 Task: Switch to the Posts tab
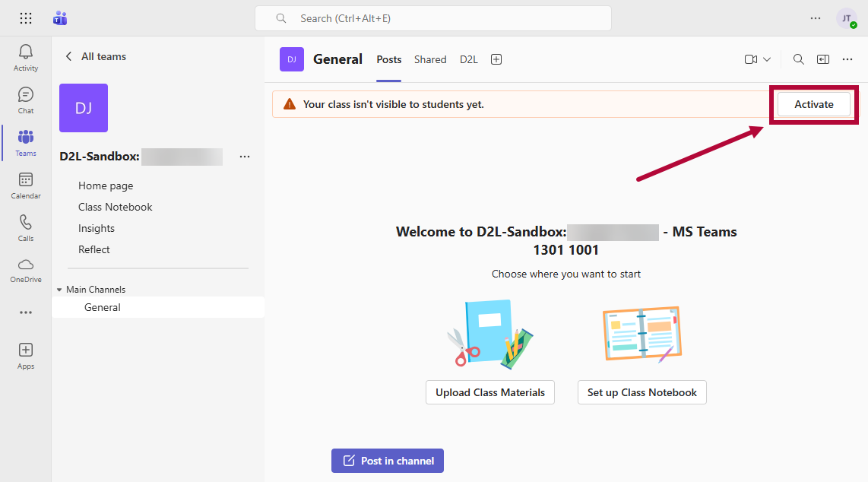[388, 59]
